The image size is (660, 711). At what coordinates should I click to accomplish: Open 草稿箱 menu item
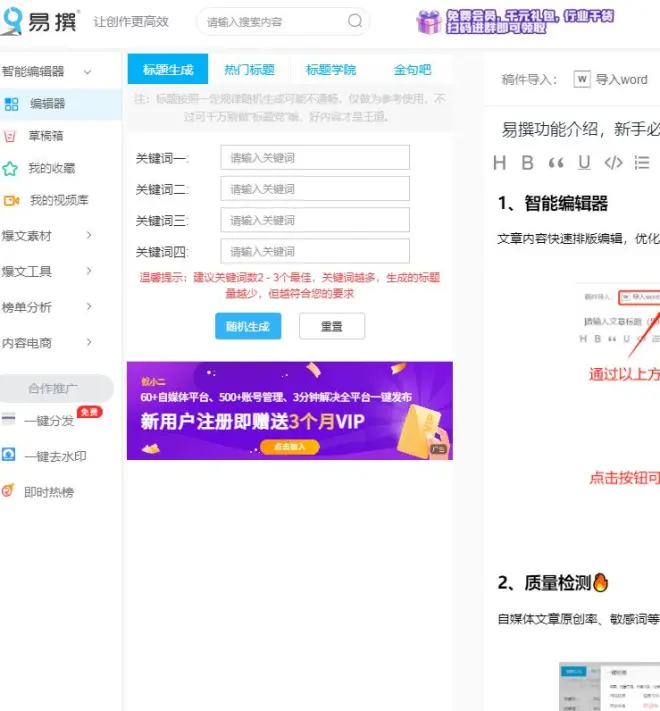[x=46, y=136]
